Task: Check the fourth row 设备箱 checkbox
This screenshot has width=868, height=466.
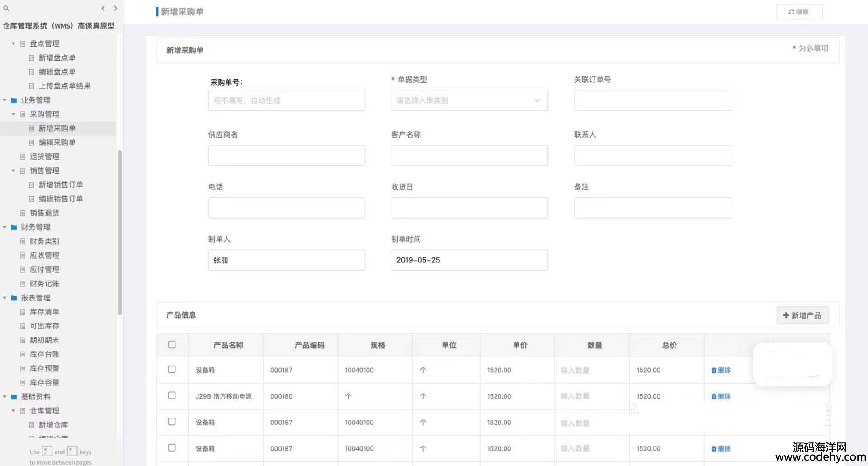Action: click(x=172, y=448)
